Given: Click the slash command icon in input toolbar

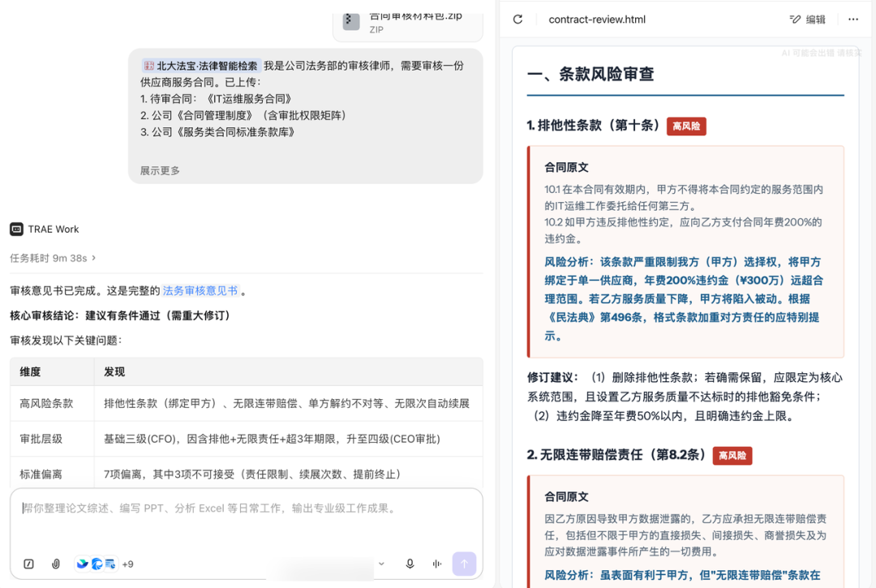Looking at the screenshot, I should [x=29, y=564].
